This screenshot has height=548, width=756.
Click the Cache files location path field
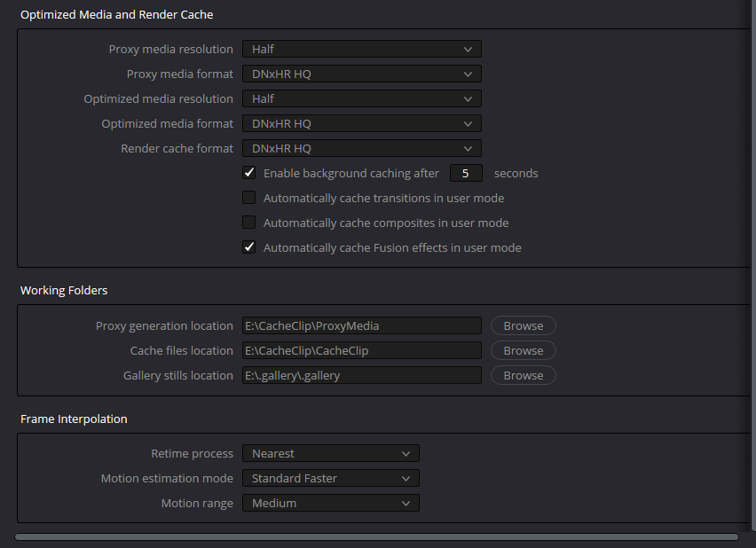pos(361,350)
